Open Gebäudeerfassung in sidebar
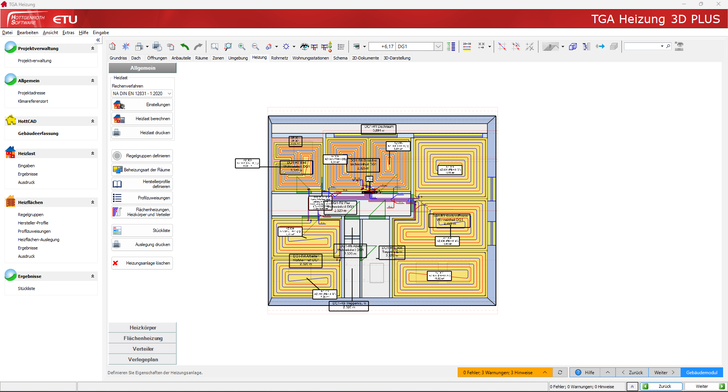The width and height of the screenshot is (728, 392). pyautogui.click(x=38, y=133)
